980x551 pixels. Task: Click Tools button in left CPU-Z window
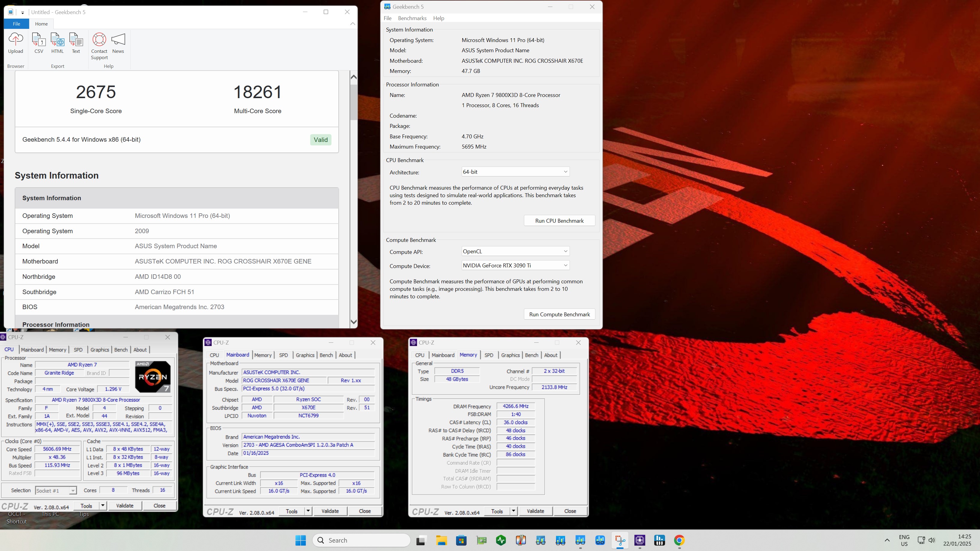point(86,506)
